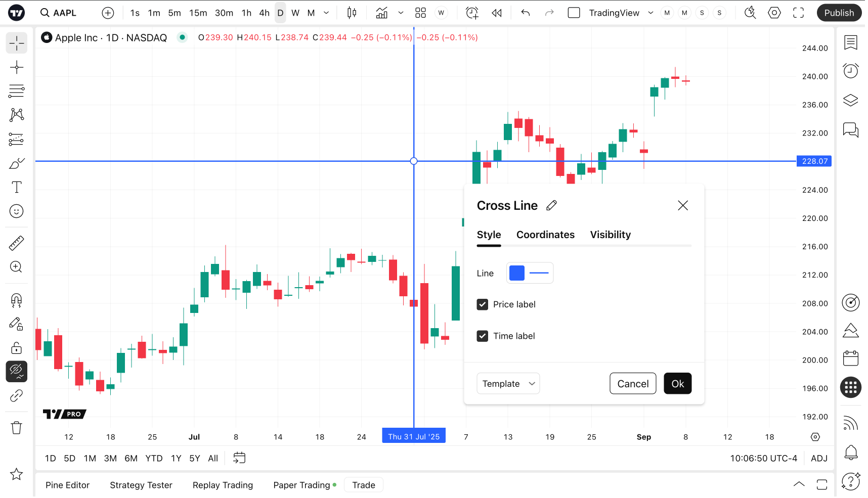
Task: Uncheck the Time label checkbox
Action: [x=483, y=337]
